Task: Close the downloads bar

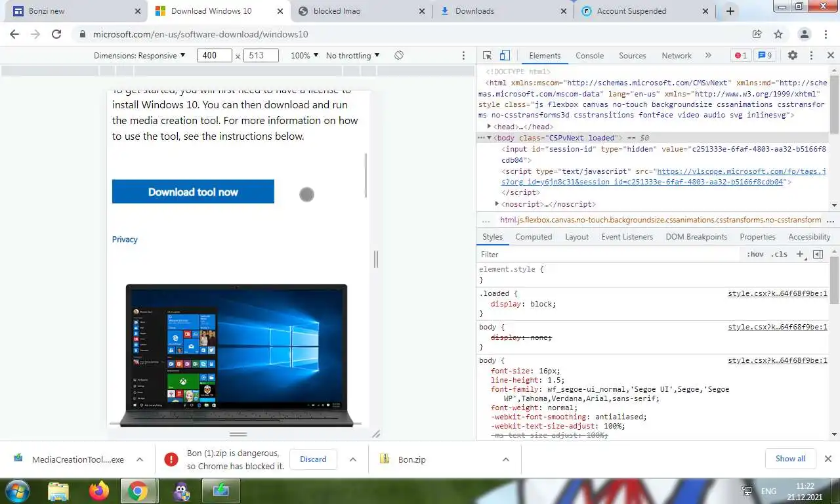Action: click(828, 459)
